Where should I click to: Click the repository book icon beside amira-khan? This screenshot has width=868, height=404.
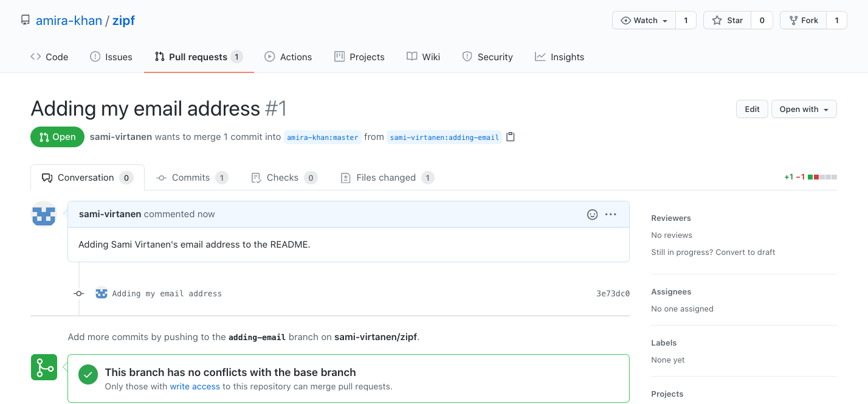tap(25, 20)
